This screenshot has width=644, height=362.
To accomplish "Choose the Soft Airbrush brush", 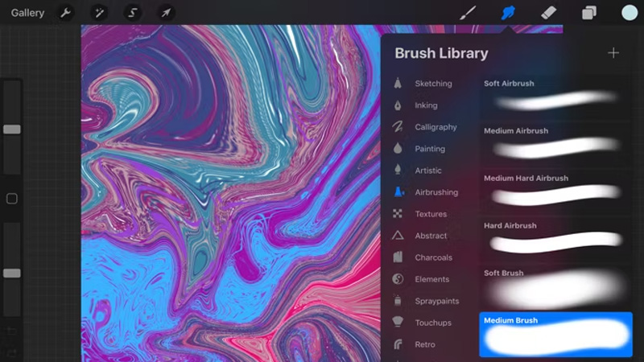I will 555,96.
